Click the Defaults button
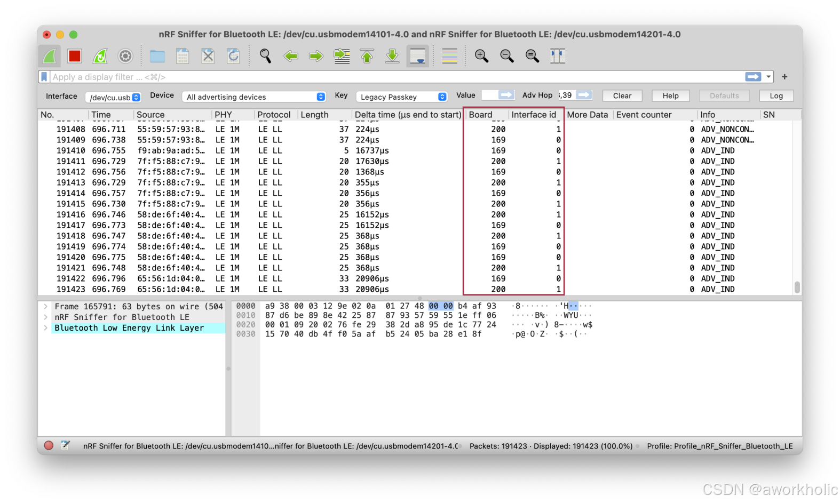Viewport: 840px width, 504px height. click(x=724, y=95)
